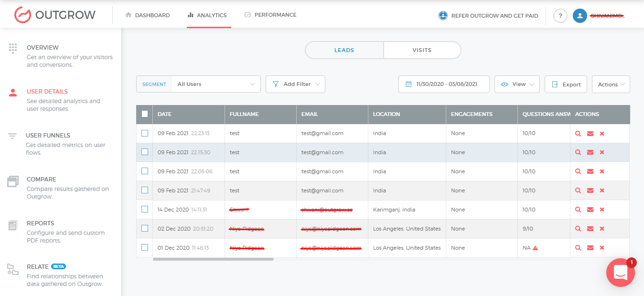Select the Analytics tab
Viewport: 644px width, 296px height.
coord(207,15)
